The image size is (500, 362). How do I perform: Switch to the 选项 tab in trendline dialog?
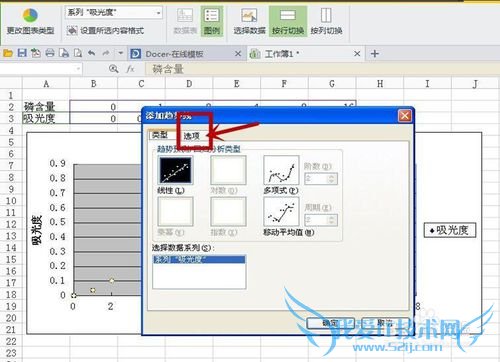click(191, 136)
